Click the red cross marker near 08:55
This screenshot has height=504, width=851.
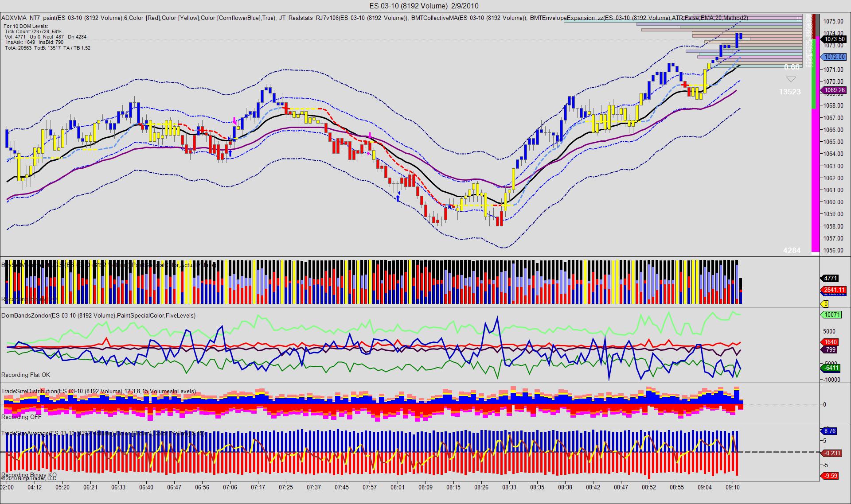click(685, 84)
